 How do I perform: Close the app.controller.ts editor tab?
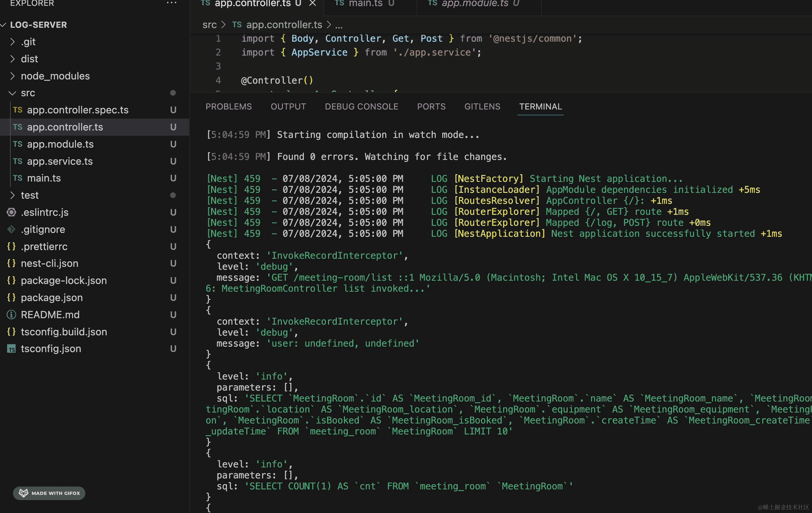pyautogui.click(x=313, y=3)
